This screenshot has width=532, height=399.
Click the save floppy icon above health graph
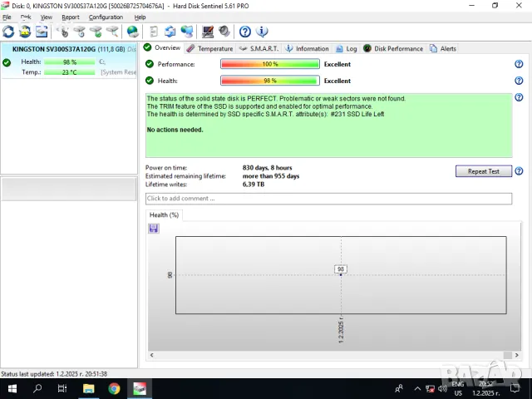[154, 229]
